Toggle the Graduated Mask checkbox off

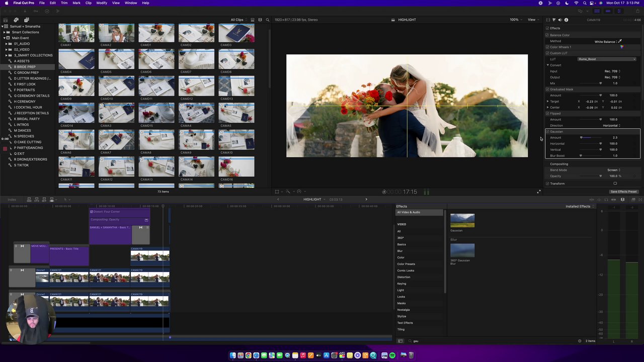[547, 89]
